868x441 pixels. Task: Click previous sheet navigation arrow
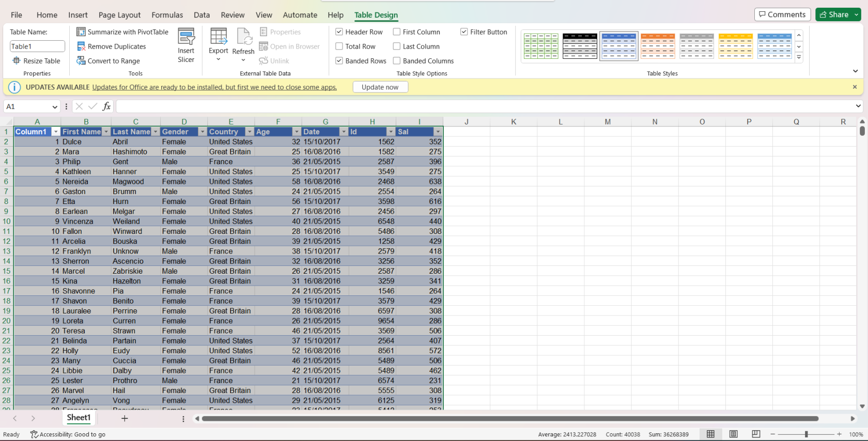[15, 418]
